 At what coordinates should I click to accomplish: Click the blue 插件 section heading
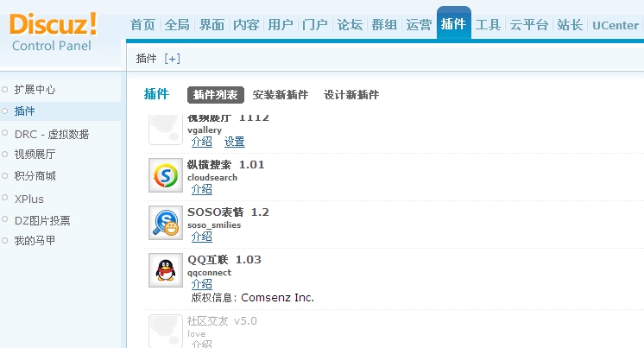pyautogui.click(x=156, y=94)
